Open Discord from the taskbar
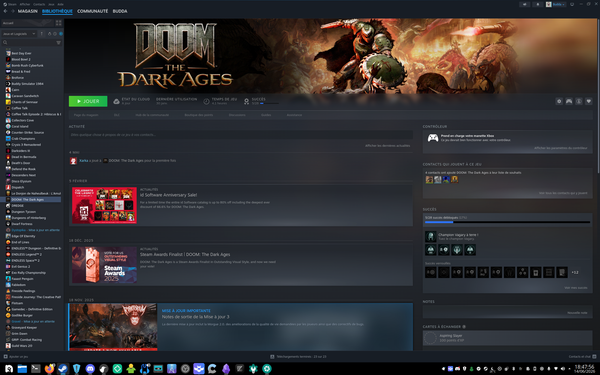 [90, 368]
